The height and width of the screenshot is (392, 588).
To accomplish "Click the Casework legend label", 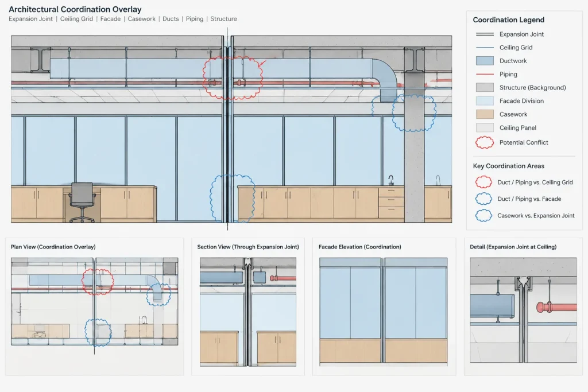I will 513,114.
